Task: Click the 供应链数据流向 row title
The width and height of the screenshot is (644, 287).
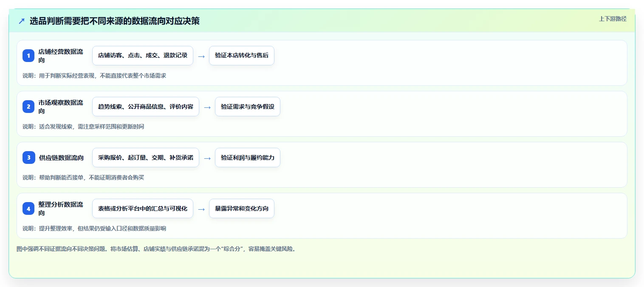Action: click(x=61, y=158)
